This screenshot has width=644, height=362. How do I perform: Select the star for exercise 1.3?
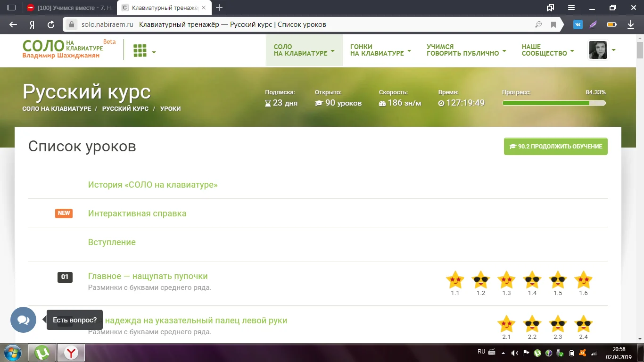click(506, 280)
